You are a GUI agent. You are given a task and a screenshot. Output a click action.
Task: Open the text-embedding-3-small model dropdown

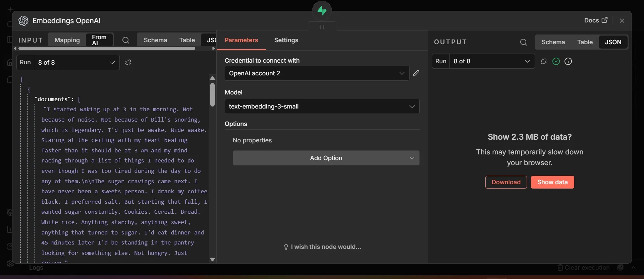tap(322, 106)
